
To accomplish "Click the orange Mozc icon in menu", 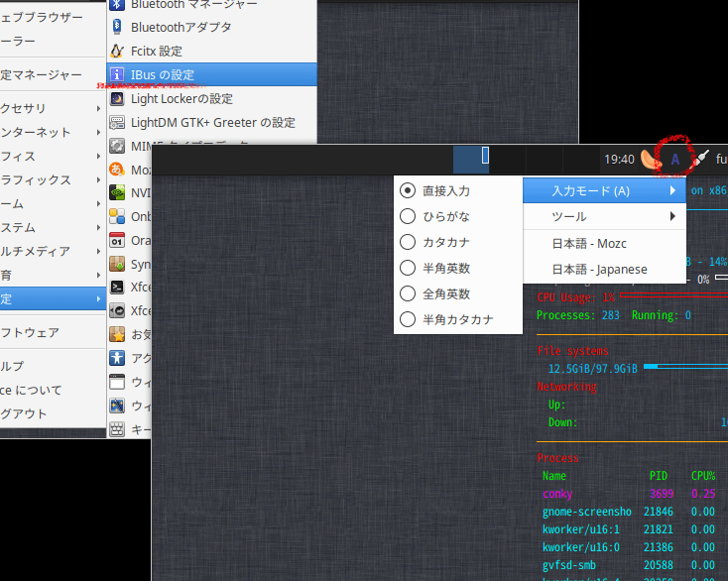I will click(x=117, y=170).
